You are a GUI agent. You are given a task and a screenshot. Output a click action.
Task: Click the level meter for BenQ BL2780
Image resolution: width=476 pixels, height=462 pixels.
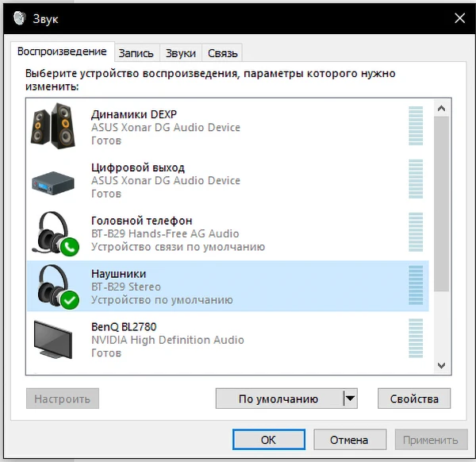point(416,338)
